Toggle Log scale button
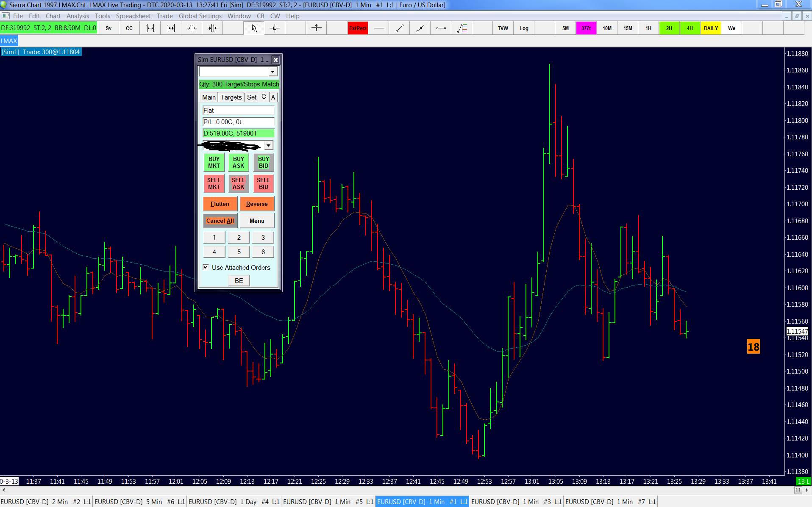Viewport: 812px width, 507px height. [524, 28]
